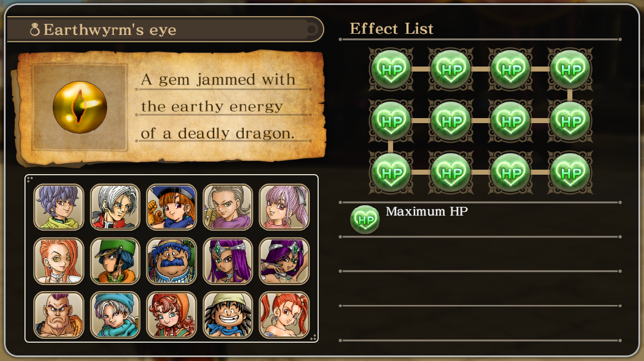Image resolution: width=644 pixels, height=361 pixels.
Task: Select the purple-haired dancer with hand raised
Action: coord(284,261)
